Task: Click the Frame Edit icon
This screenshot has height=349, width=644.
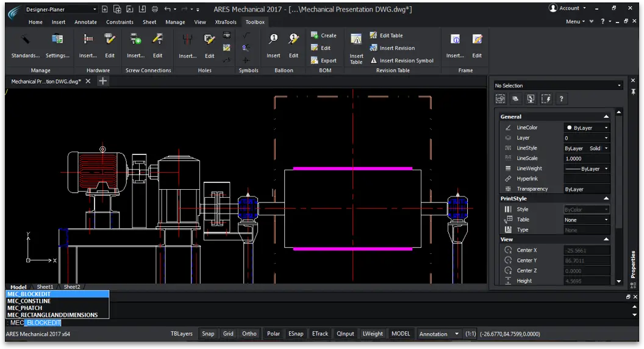Action: pyautogui.click(x=477, y=40)
